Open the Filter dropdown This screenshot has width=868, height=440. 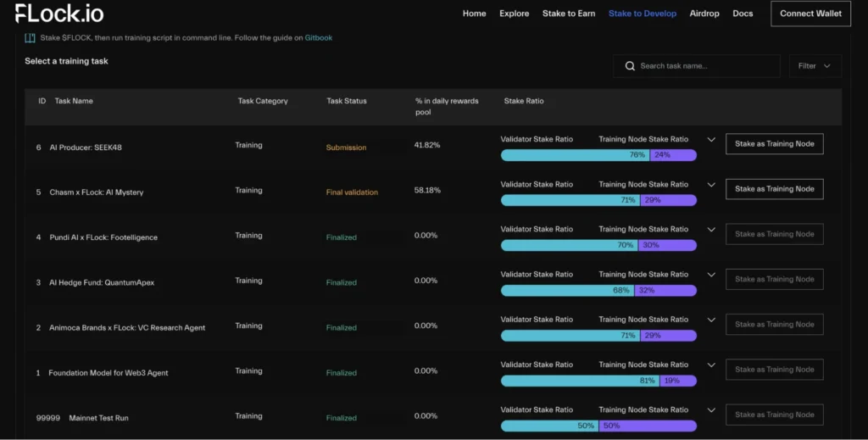click(814, 66)
